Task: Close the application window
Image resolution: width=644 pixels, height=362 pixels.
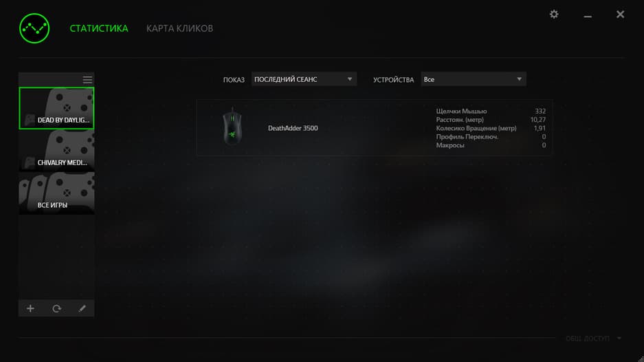Action: 620,14
